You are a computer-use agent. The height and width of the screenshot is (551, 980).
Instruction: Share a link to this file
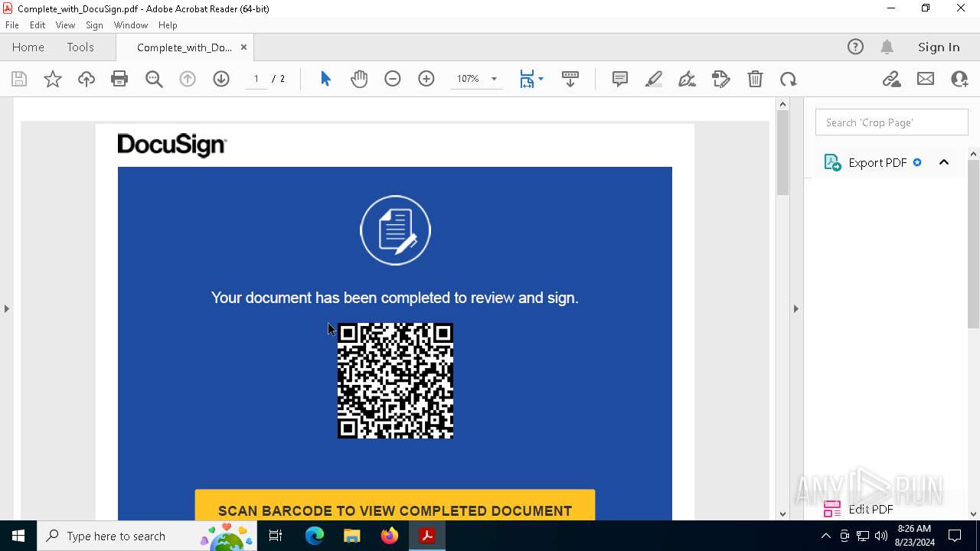[x=892, y=79]
